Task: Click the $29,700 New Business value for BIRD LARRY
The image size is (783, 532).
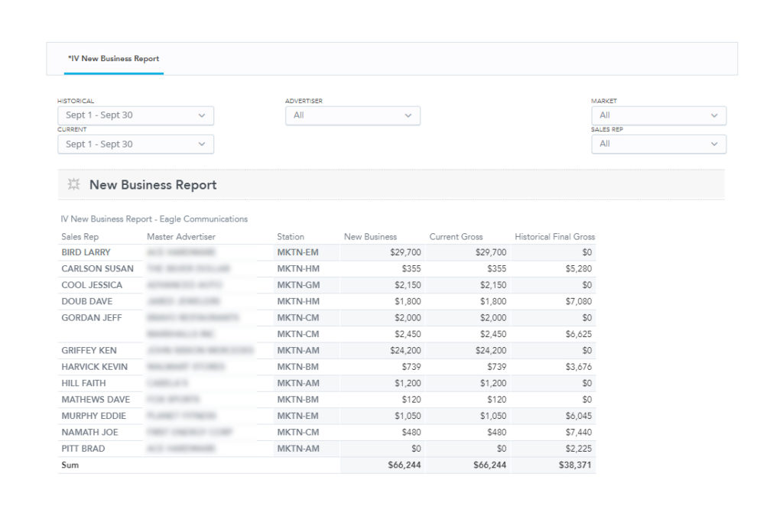Action: pos(405,252)
